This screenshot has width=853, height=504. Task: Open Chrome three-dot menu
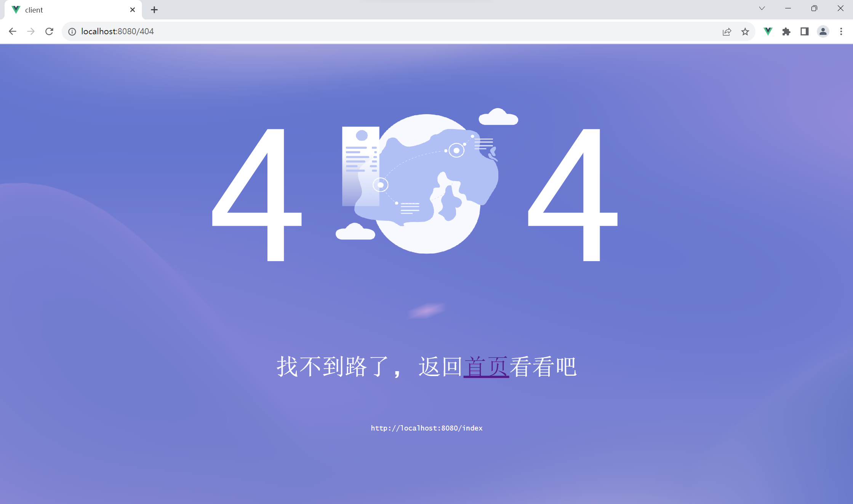[x=841, y=32]
